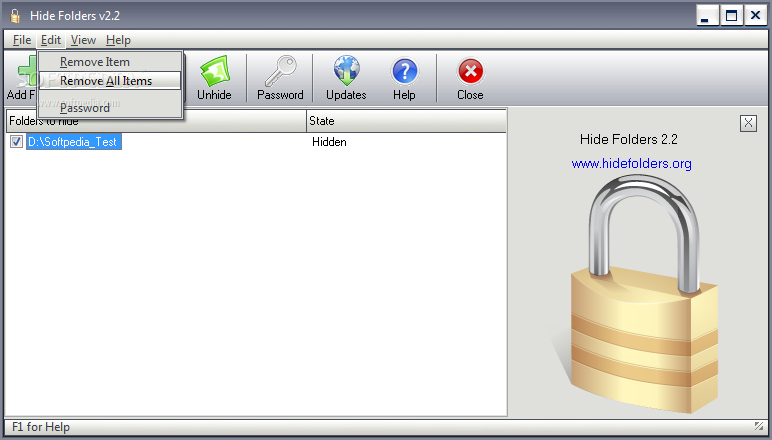Open the File menu
This screenshot has width=772, height=440.
[22, 40]
